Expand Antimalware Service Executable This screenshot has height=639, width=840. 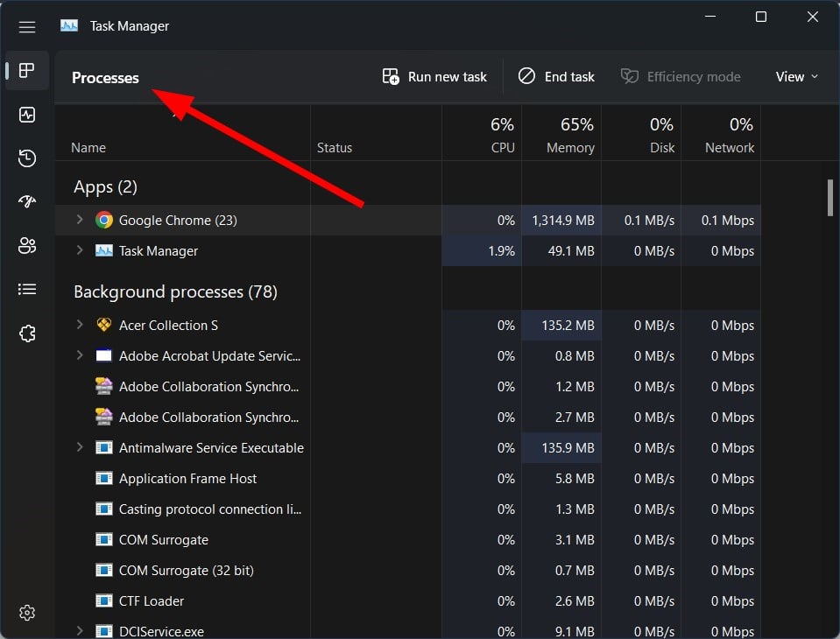pyautogui.click(x=80, y=447)
